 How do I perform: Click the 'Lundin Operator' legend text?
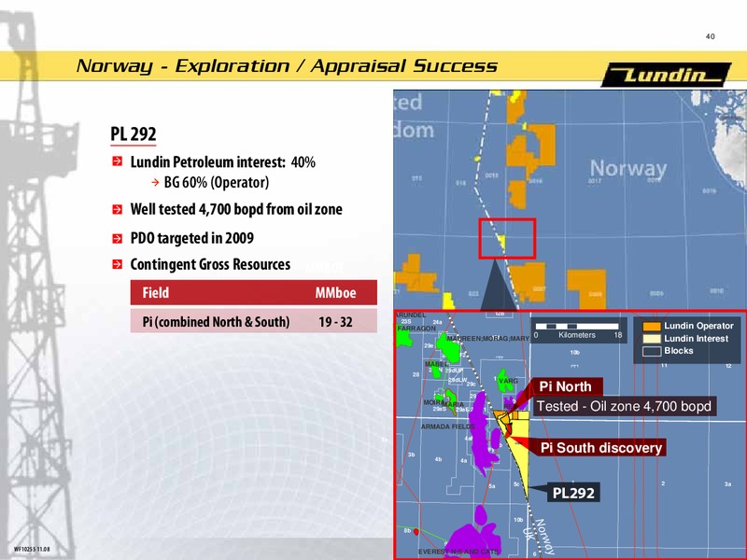698,326
